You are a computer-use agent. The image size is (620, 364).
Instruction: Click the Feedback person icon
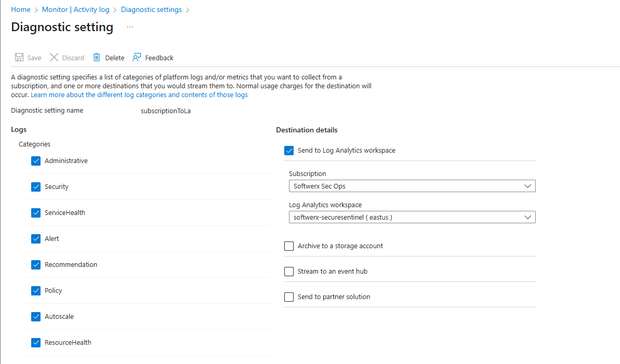click(137, 58)
